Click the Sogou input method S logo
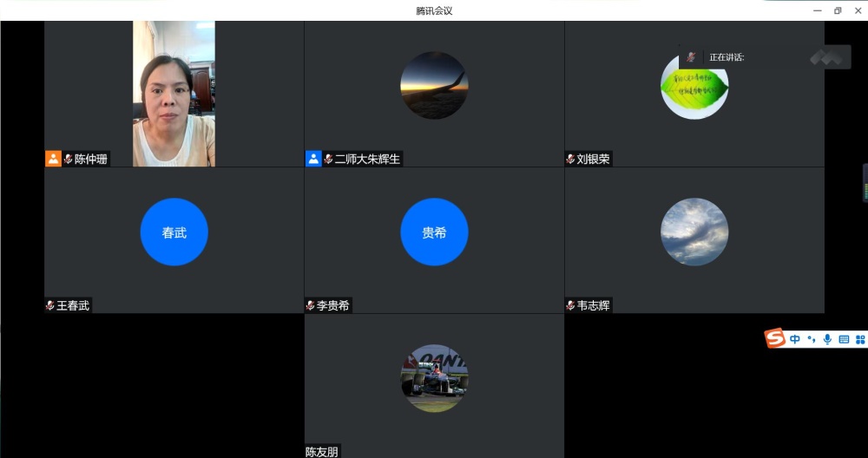Image resolution: width=868 pixels, height=458 pixels. [x=775, y=338]
